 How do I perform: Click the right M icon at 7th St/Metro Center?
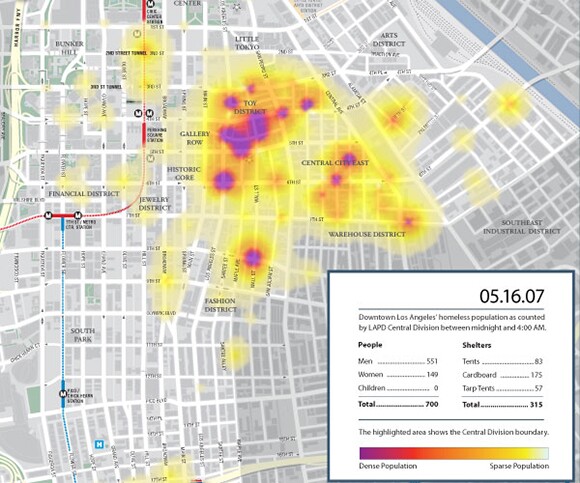pyautogui.click(x=78, y=215)
